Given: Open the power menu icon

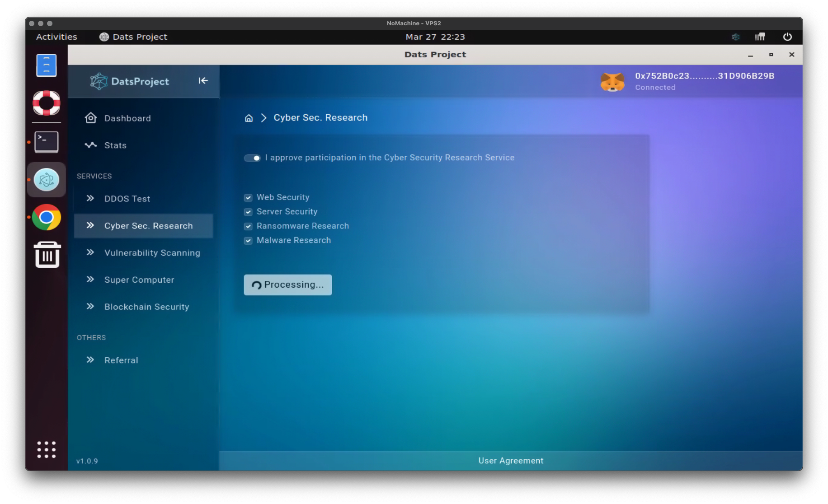Looking at the screenshot, I should (787, 37).
